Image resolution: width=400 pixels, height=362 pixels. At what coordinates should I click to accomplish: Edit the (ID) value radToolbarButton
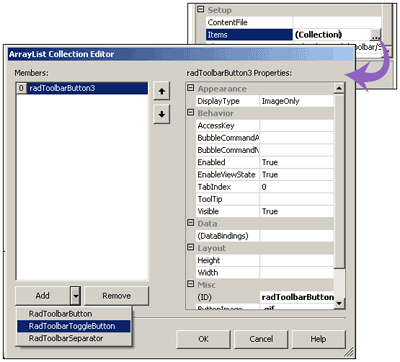pos(297,297)
